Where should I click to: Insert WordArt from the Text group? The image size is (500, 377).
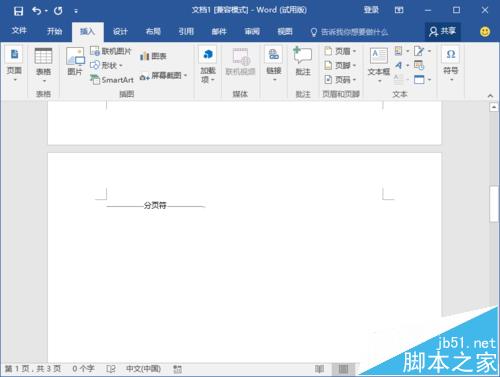[401, 65]
